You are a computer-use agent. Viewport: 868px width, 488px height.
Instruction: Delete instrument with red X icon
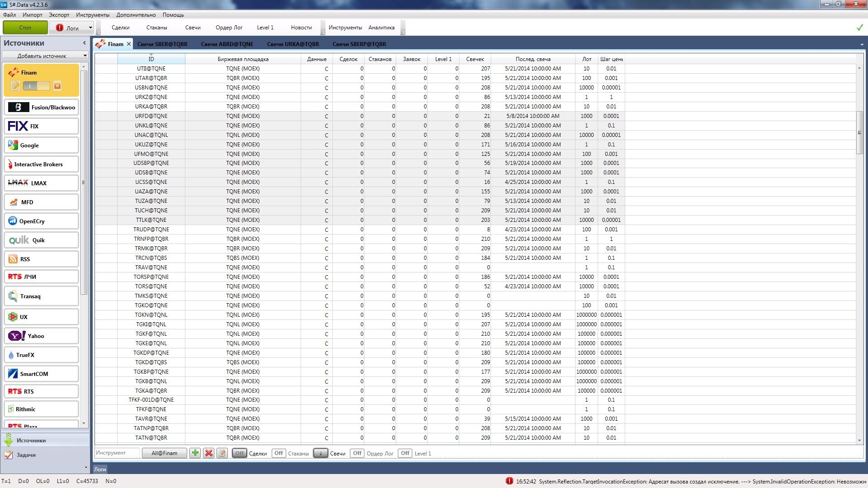[x=208, y=453]
